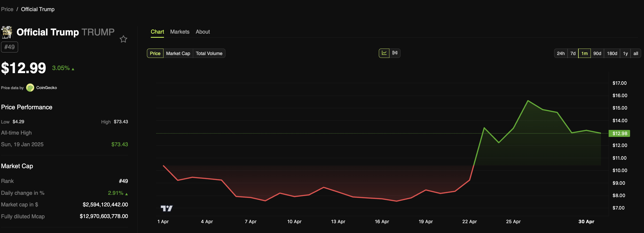Image resolution: width=644 pixels, height=233 pixels.
Task: Click the 1 Apr date on the time axis
Action: tap(163, 221)
